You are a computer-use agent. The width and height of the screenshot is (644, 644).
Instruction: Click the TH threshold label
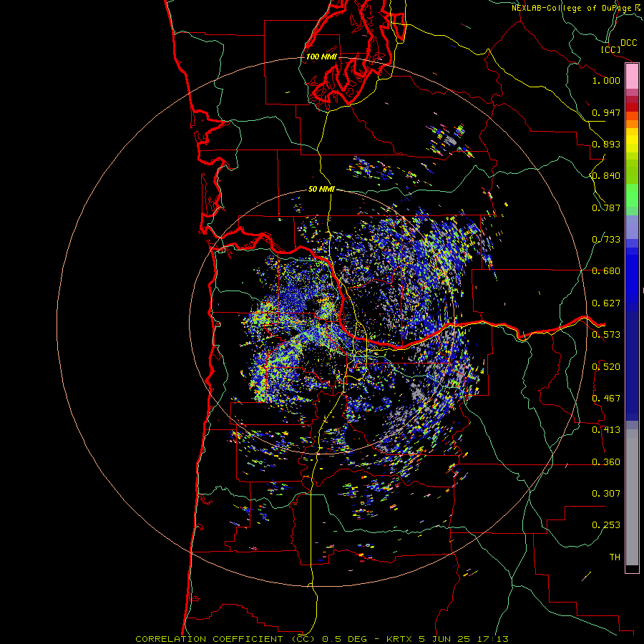click(615, 557)
